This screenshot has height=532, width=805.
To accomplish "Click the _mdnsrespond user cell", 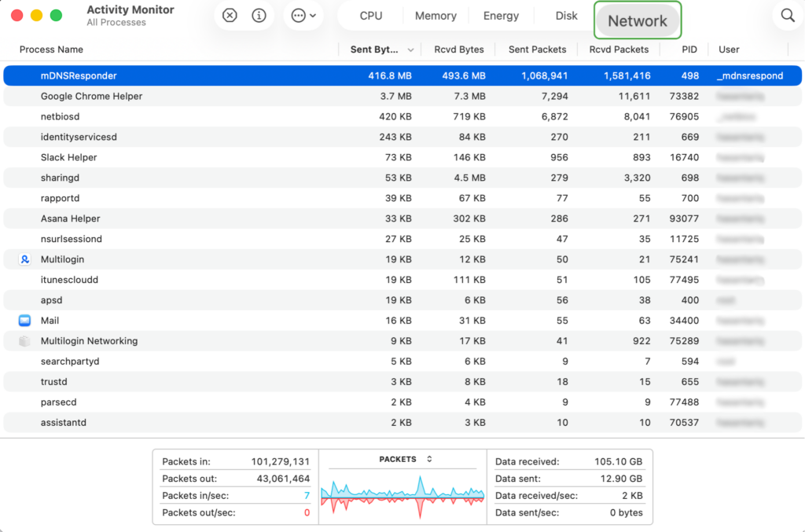I will click(749, 76).
